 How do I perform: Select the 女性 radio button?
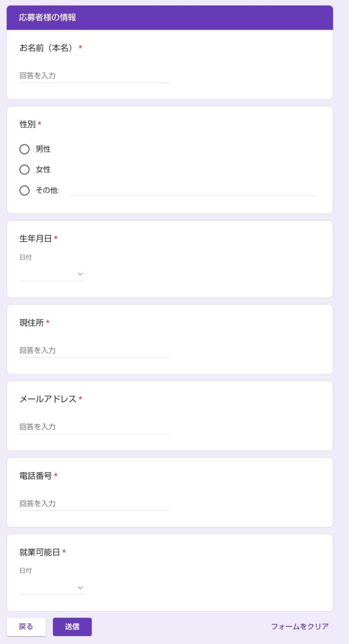[x=25, y=170]
